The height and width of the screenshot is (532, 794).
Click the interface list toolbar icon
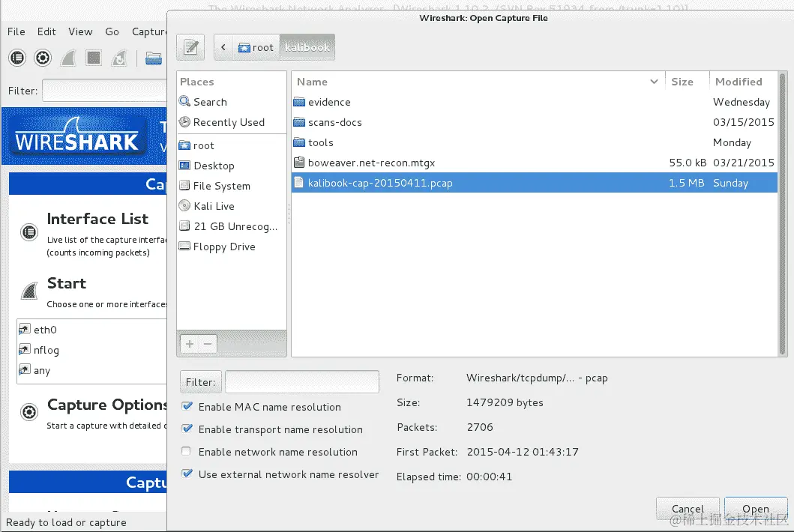click(17, 58)
